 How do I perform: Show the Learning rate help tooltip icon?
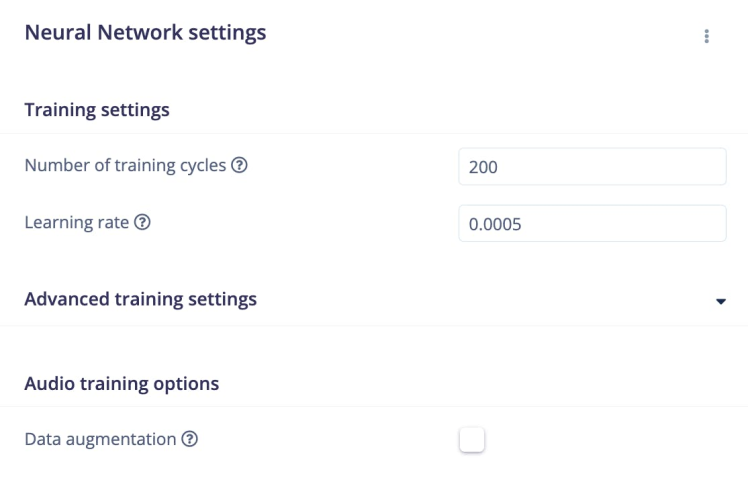[142, 222]
